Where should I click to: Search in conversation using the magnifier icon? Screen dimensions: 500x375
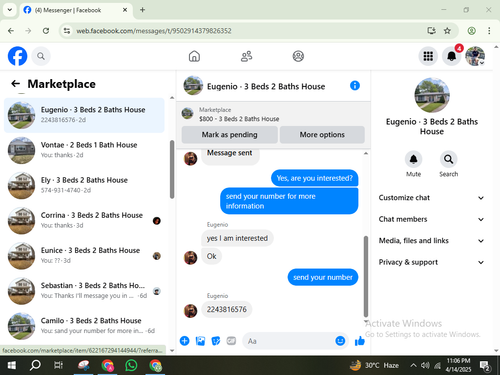(x=448, y=159)
